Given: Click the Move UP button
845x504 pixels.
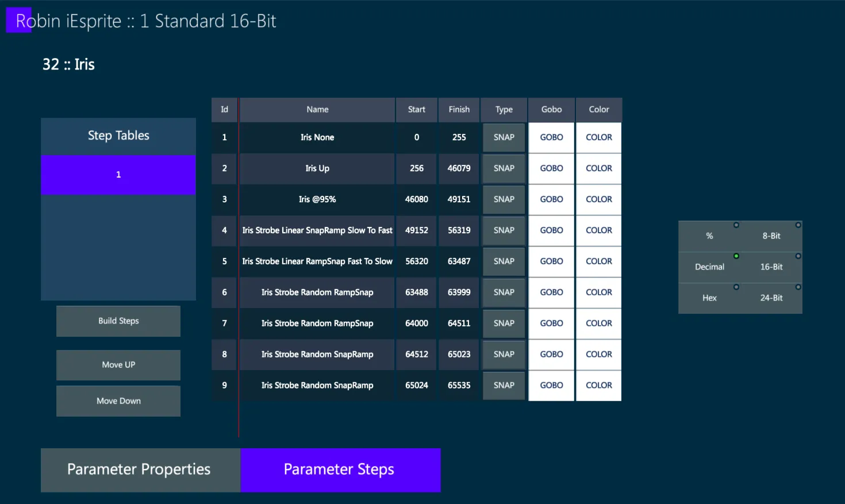Looking at the screenshot, I should (x=118, y=365).
